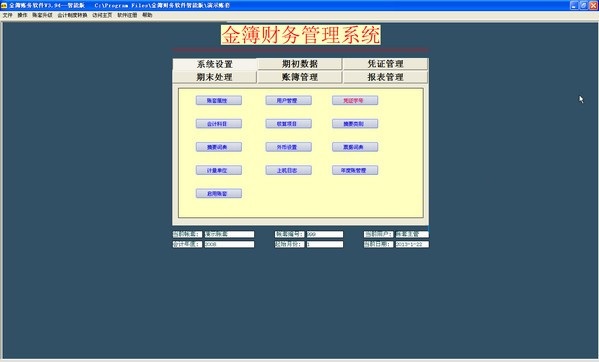Open the 文件 menu
This screenshot has width=599, height=362.
click(x=7, y=15)
